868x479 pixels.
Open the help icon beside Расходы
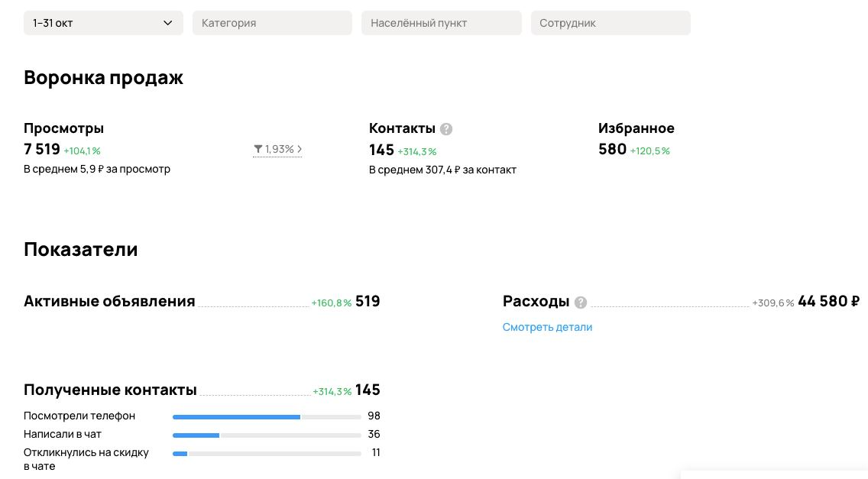[x=580, y=302]
